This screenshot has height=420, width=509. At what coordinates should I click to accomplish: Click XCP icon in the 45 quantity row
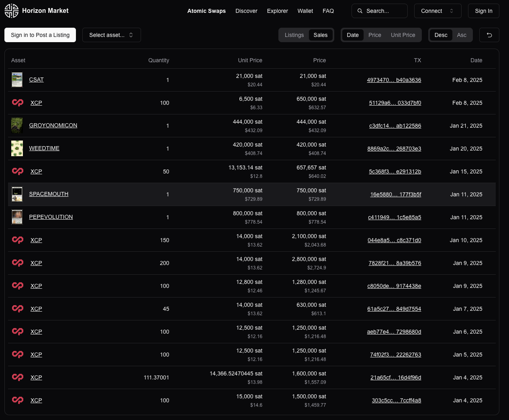point(18,309)
